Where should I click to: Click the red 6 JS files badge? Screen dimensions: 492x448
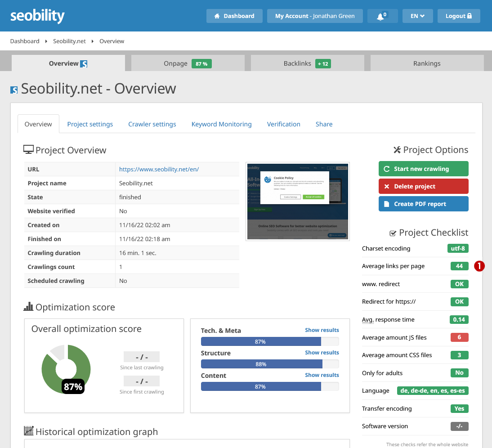[459, 337]
